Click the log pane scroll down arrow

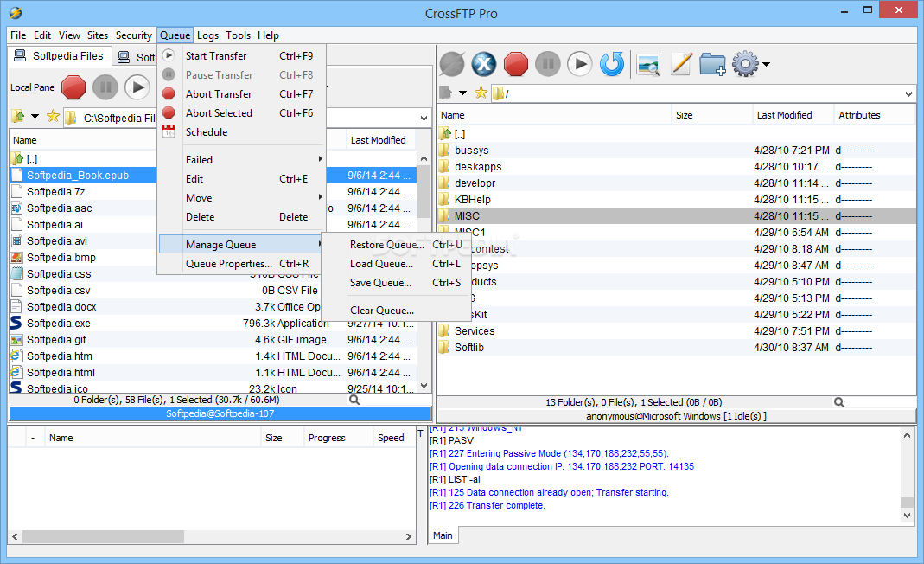[x=908, y=516]
